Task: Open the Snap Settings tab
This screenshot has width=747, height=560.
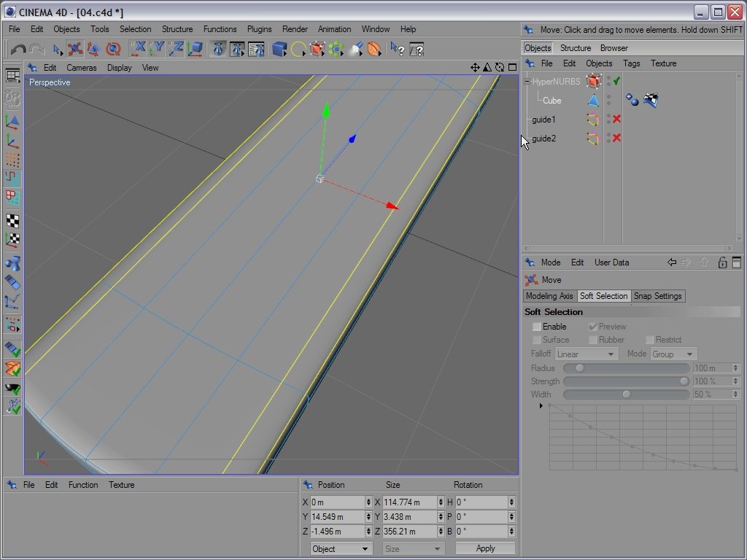Action: click(x=657, y=296)
